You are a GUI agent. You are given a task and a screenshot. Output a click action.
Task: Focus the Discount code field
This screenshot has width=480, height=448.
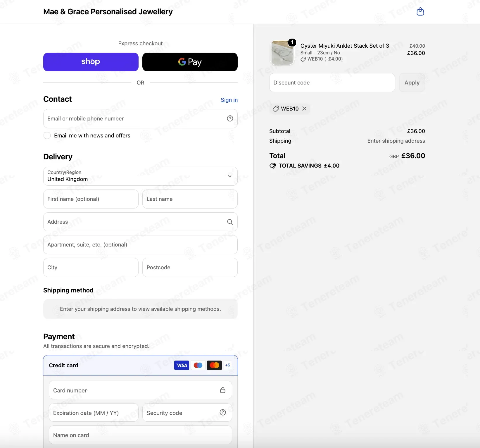coord(332,83)
